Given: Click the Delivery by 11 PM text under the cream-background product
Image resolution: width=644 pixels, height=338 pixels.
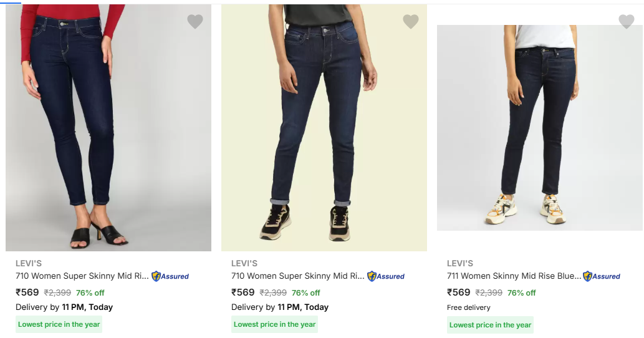Looking at the screenshot, I should point(279,307).
